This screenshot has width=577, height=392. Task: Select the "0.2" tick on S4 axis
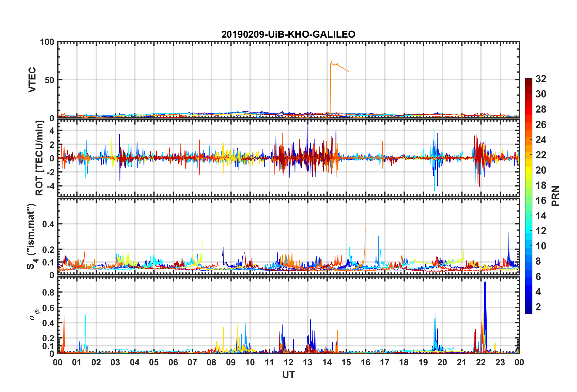[48, 250]
